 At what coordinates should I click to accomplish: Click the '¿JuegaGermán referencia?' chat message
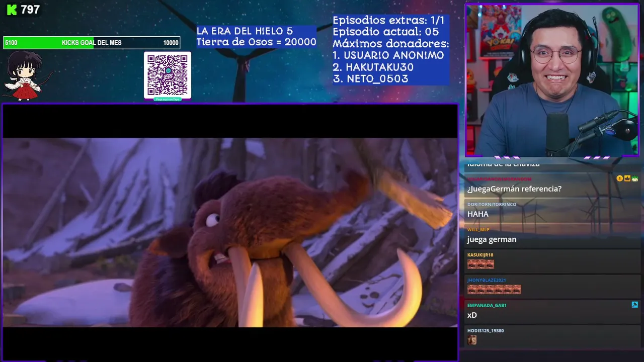point(514,189)
